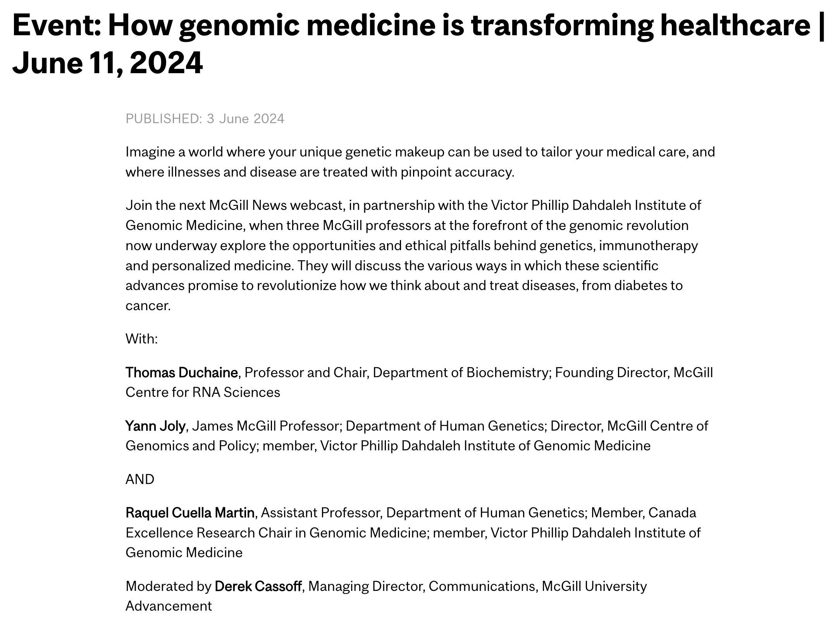Open Yann Joly's bolded name

[x=155, y=426]
